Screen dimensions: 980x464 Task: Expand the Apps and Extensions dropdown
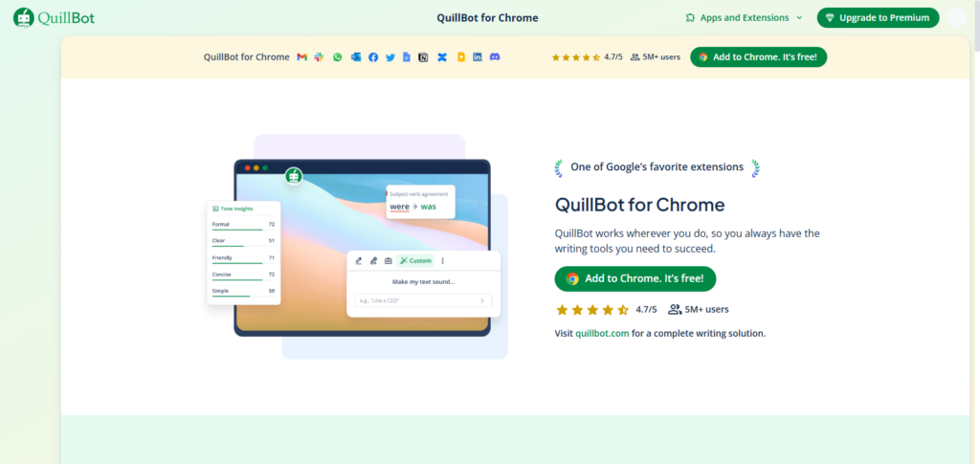745,17
